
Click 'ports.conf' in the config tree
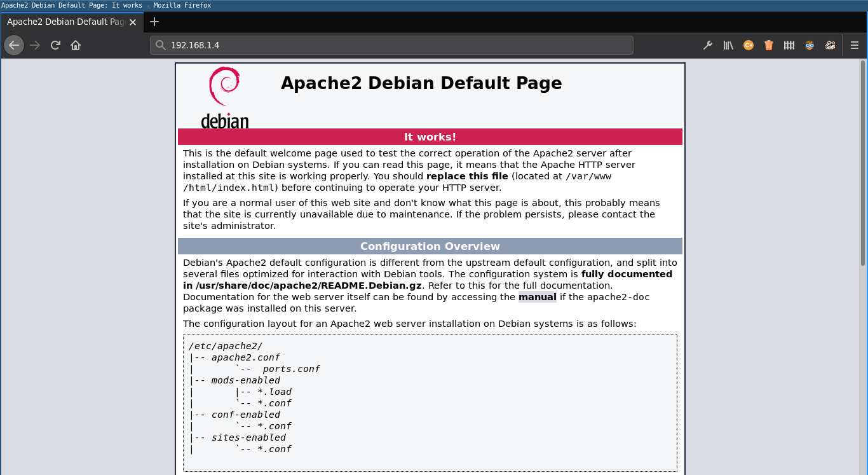[291, 369]
